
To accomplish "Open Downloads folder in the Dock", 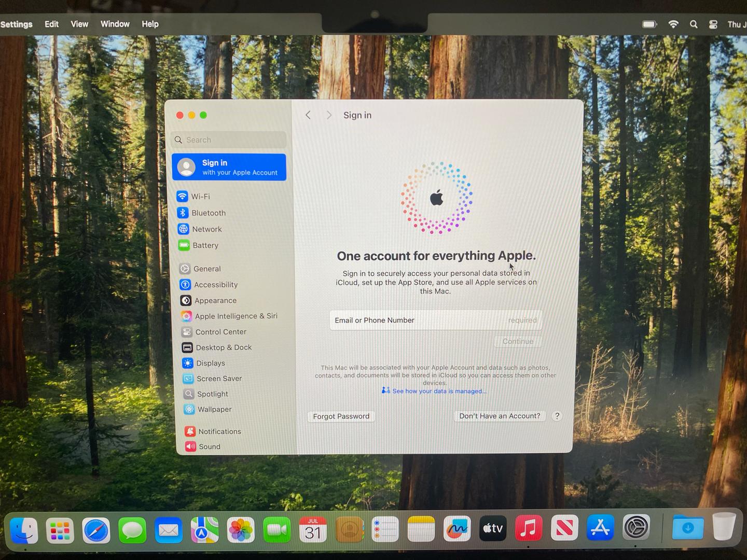I will pyautogui.click(x=688, y=527).
